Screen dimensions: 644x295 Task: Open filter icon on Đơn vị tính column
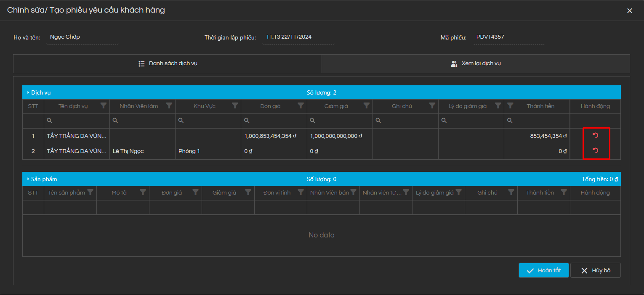[x=301, y=192]
